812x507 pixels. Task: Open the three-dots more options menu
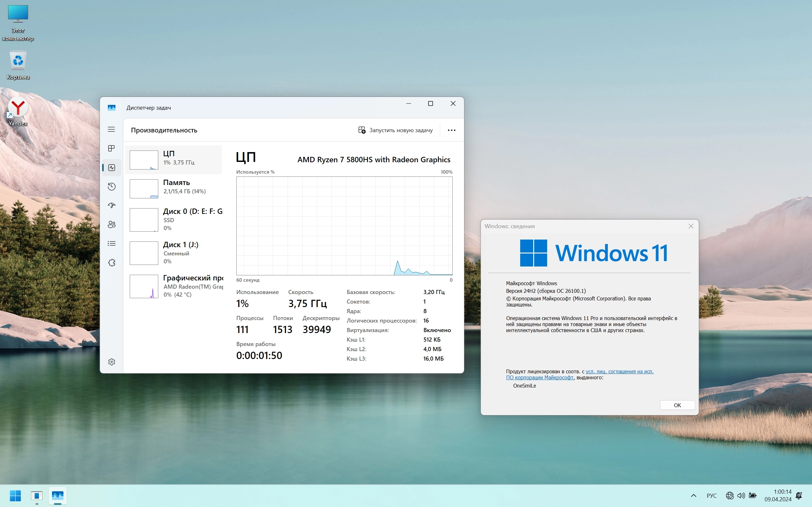coord(451,130)
